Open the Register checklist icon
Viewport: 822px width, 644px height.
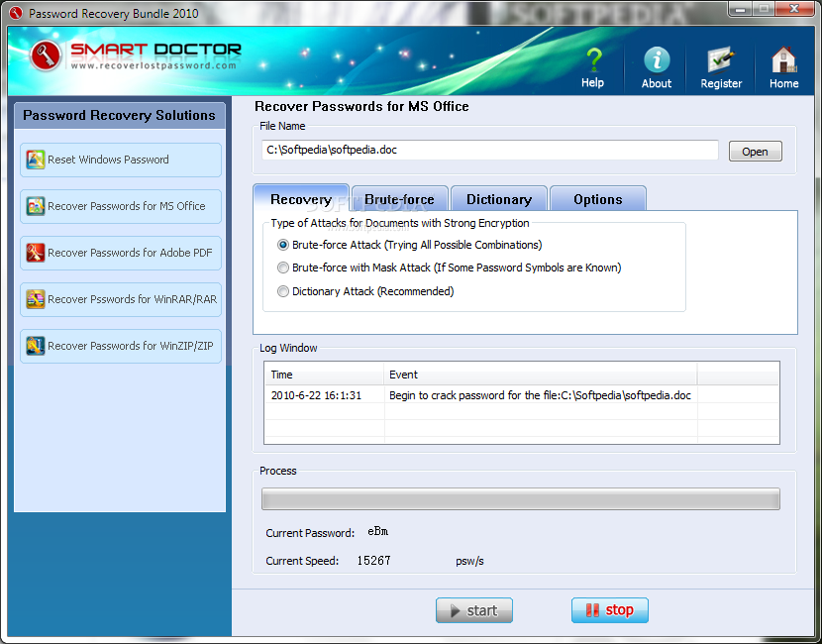click(721, 59)
